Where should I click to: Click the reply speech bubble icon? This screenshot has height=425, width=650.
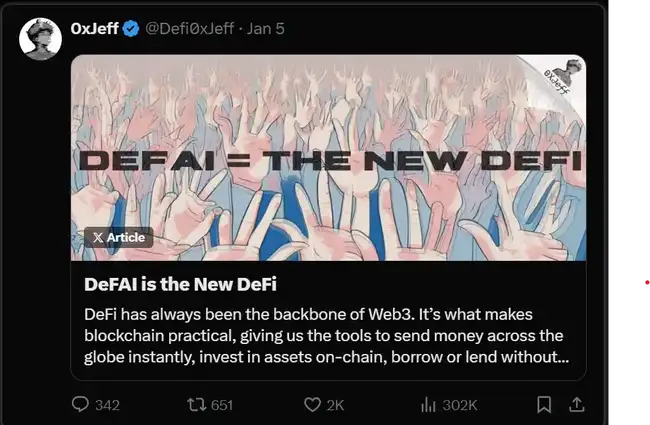(81, 404)
